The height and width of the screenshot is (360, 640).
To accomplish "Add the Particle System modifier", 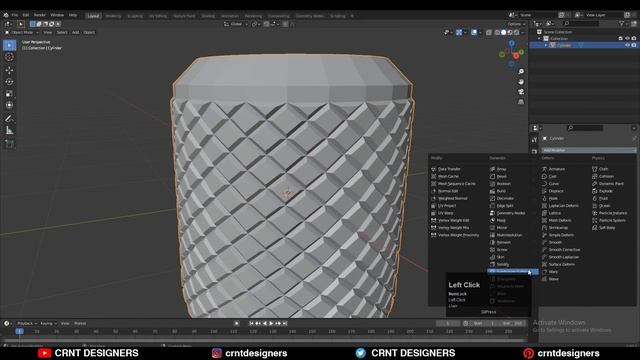I will coord(612,220).
